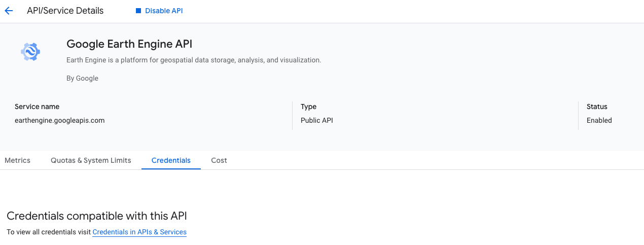Click the By Google publisher text

pyautogui.click(x=82, y=78)
